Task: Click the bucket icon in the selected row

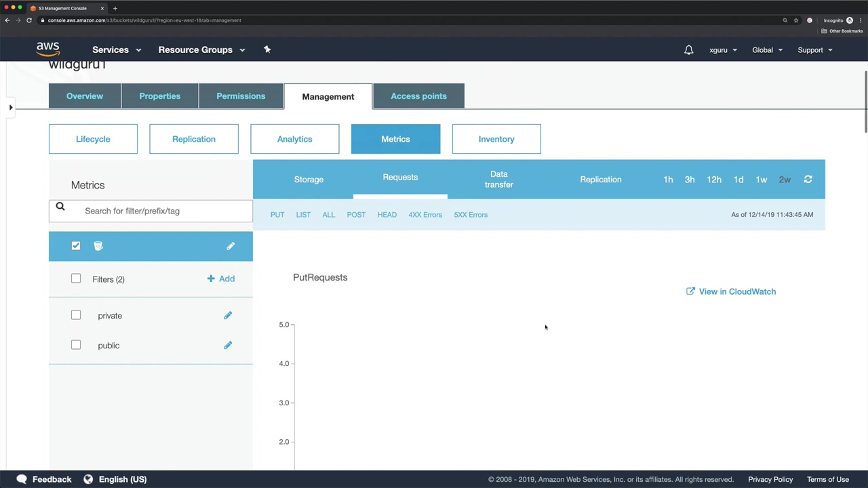Action: click(x=98, y=246)
